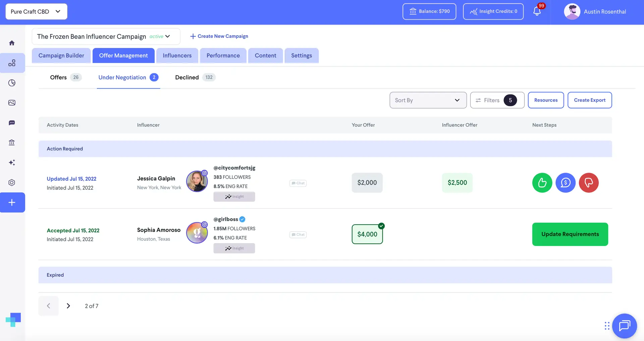Toggle the Filters panel showing 5 filters
Viewport: 644px width, 341px height.
(497, 100)
